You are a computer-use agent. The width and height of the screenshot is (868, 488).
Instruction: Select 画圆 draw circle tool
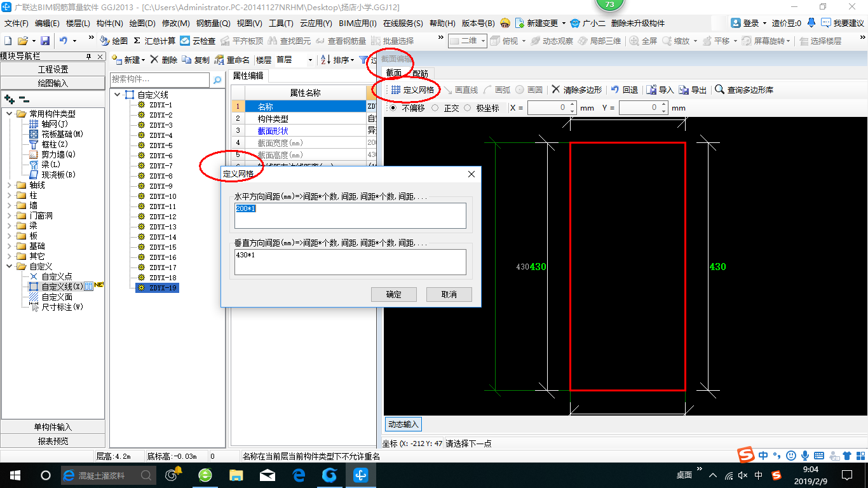tap(529, 90)
